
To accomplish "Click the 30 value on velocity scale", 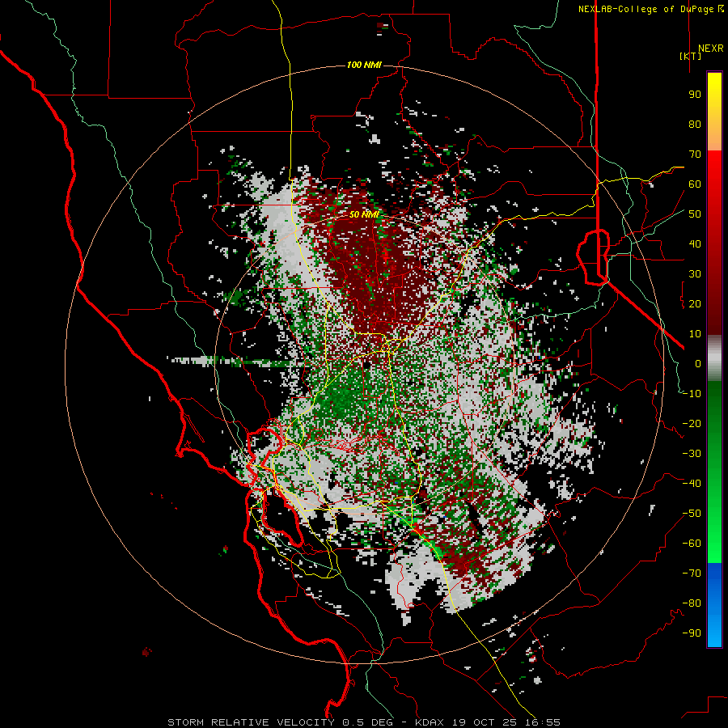I will pyautogui.click(x=695, y=274).
